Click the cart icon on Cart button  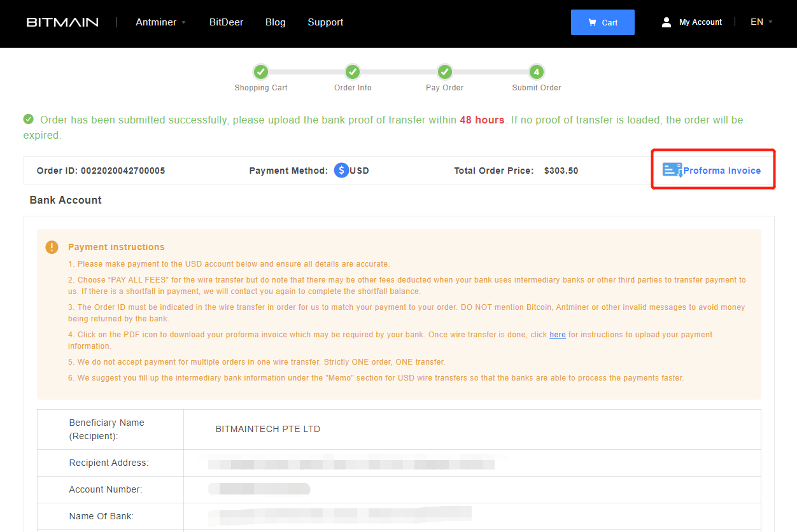[593, 22]
